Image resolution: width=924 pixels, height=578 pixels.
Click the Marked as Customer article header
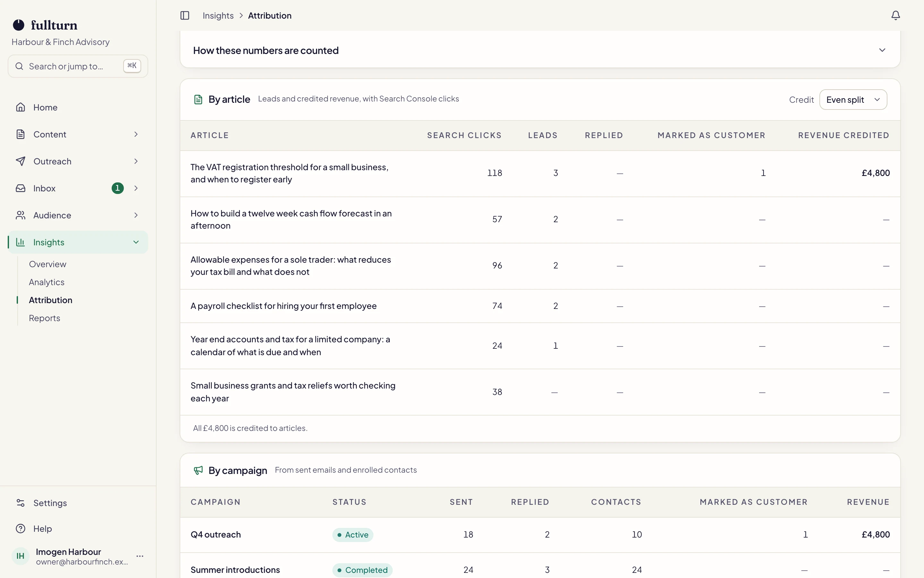click(x=711, y=135)
